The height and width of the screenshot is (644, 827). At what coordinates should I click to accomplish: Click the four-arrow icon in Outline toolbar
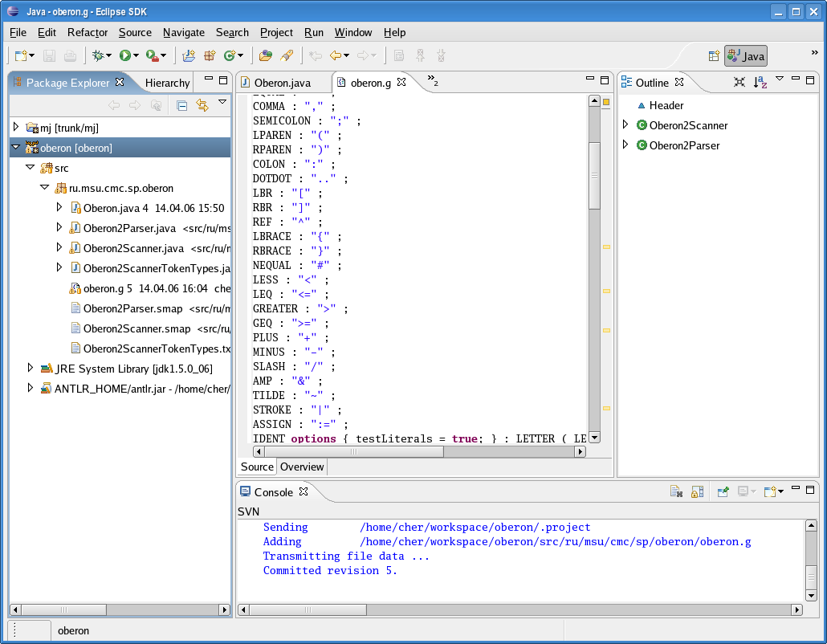point(739,82)
